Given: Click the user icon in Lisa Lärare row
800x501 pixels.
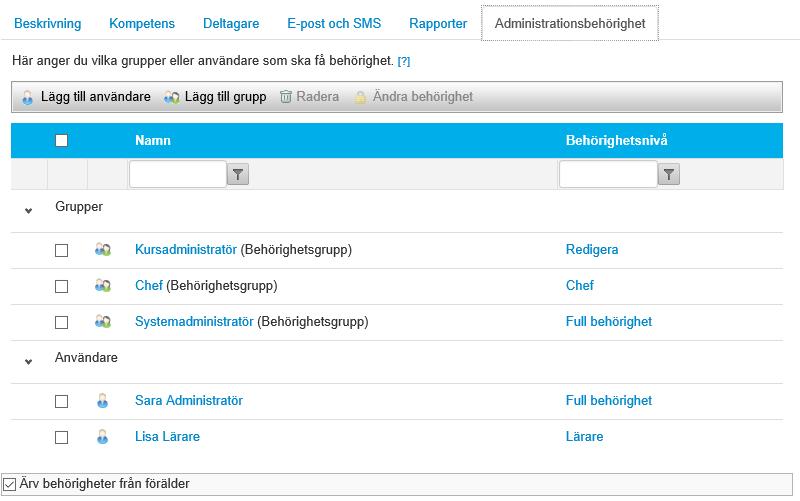Looking at the screenshot, I should [103, 437].
